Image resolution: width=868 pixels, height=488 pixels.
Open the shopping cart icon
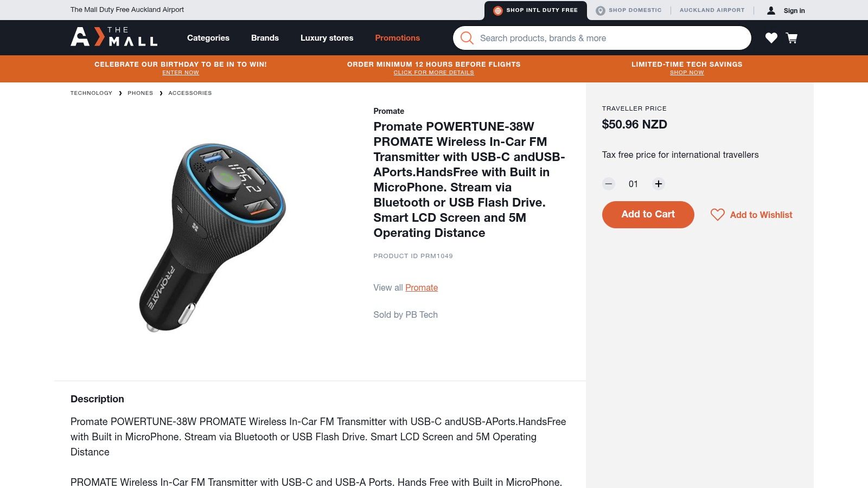(792, 38)
